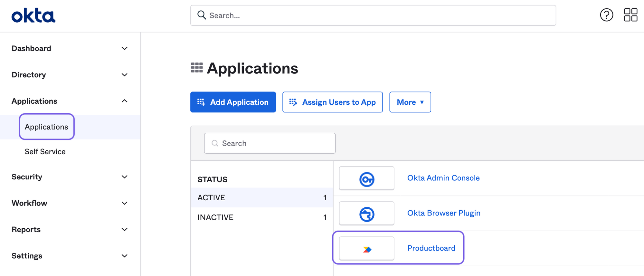Expand the Settings menu chevron
The image size is (644, 276).
point(125,256)
